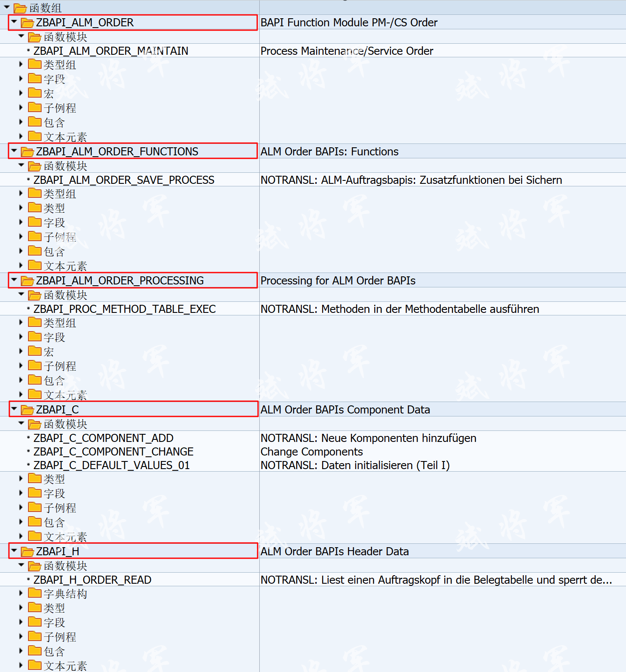Click the 类型 folder icon under ZBAPI_H
The height and width of the screenshot is (672, 626).
[34, 607]
